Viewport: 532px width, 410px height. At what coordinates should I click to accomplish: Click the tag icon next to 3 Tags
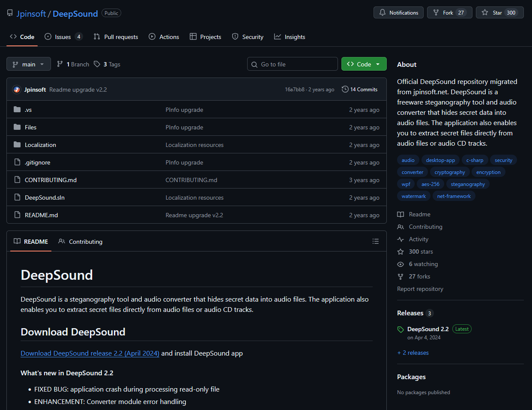point(97,64)
